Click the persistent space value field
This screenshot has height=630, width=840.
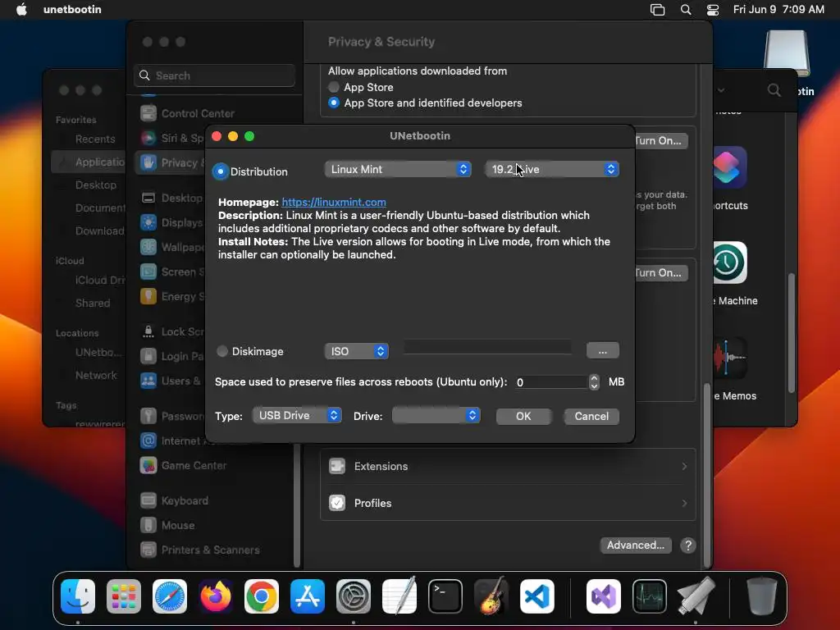click(550, 382)
